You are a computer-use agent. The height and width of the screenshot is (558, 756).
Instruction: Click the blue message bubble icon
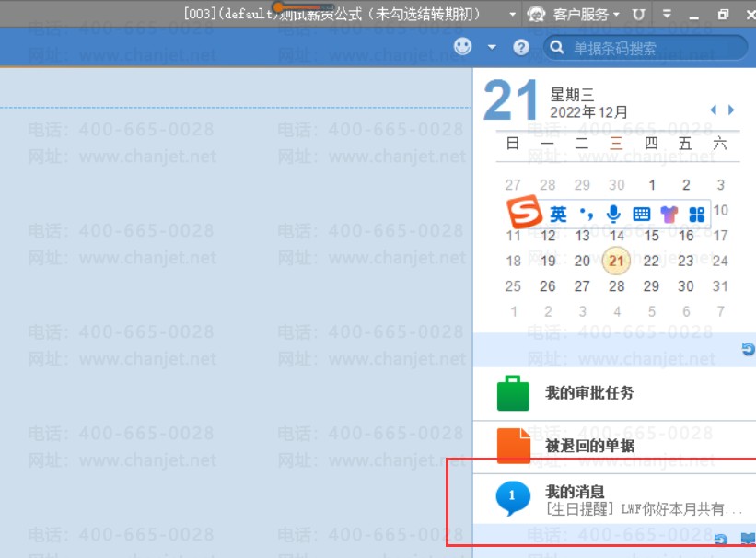point(513,498)
